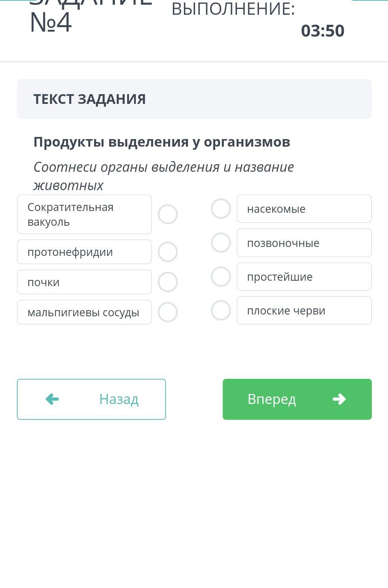Select the radio beside плоские черви
Viewport: 388px width, 588px height.
pyautogui.click(x=221, y=311)
